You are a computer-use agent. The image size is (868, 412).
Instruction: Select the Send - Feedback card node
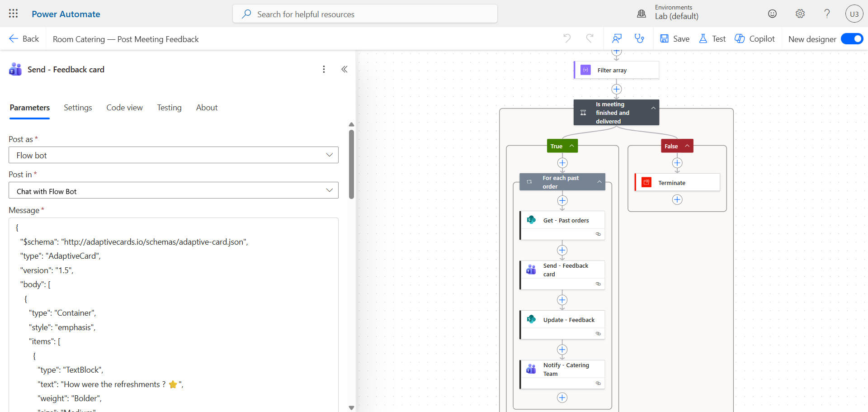[x=562, y=275]
